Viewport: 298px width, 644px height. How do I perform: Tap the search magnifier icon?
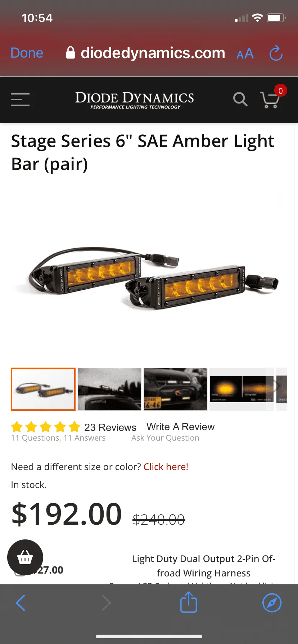240,99
